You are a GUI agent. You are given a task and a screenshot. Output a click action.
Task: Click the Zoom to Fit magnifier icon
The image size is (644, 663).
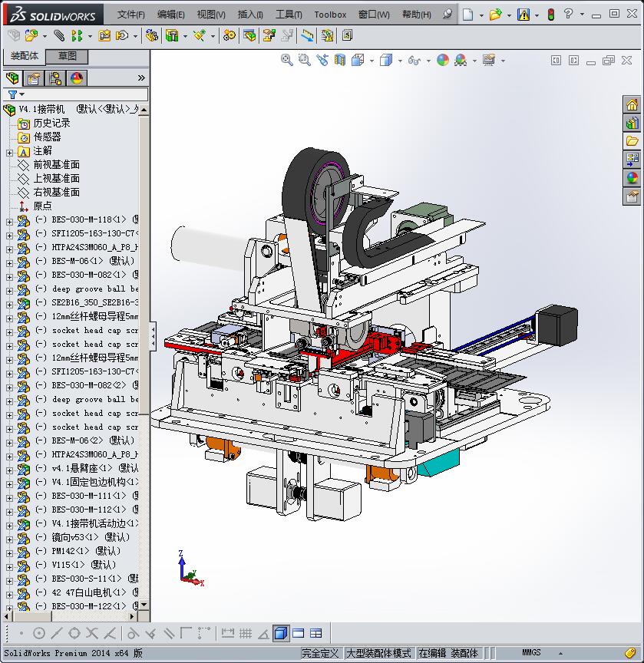point(287,60)
